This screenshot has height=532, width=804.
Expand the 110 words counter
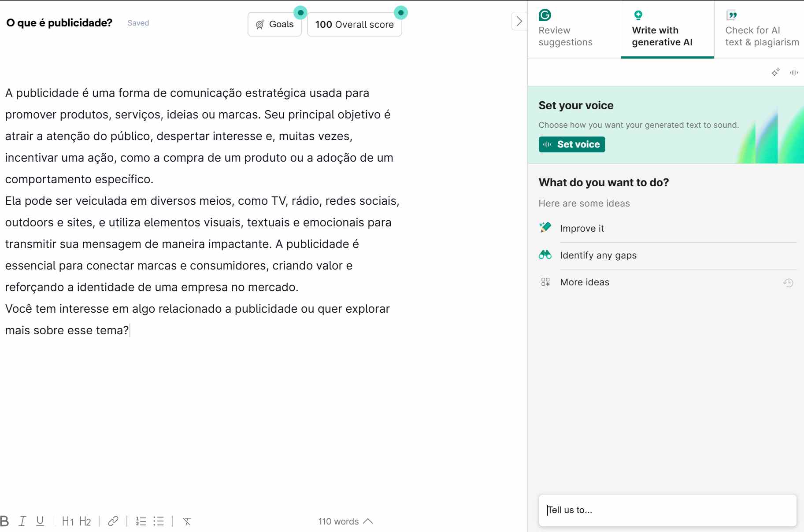346,521
